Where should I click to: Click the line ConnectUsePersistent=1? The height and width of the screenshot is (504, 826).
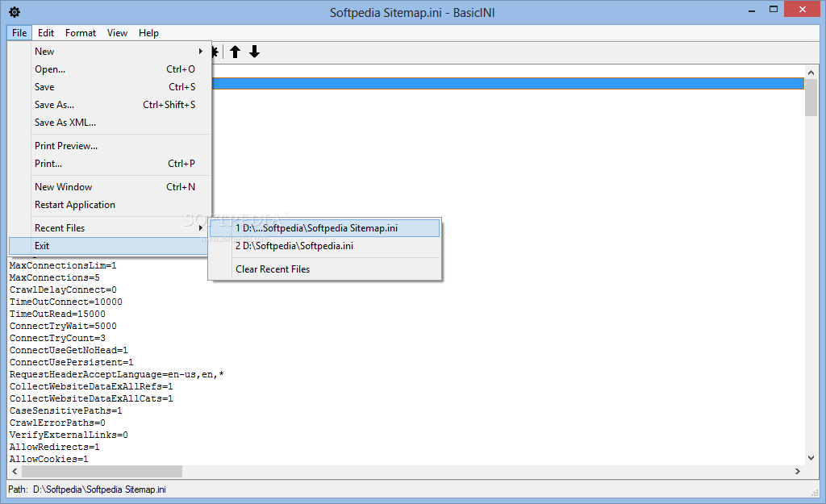tap(71, 362)
